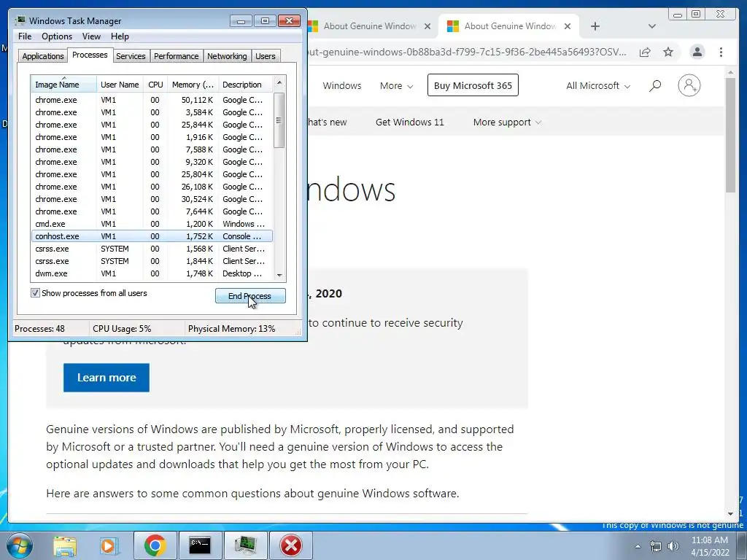Click the Task Manager taskbar icon
The width and height of the screenshot is (747, 560).
(245, 545)
